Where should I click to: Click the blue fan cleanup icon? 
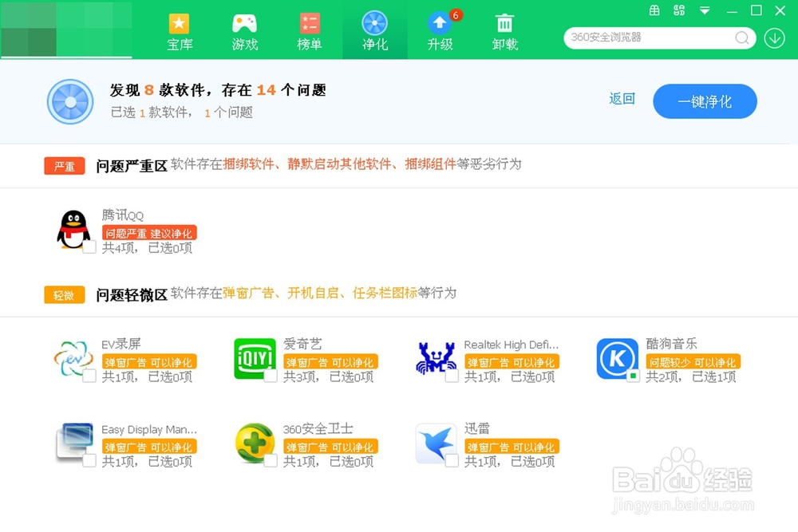(69, 101)
